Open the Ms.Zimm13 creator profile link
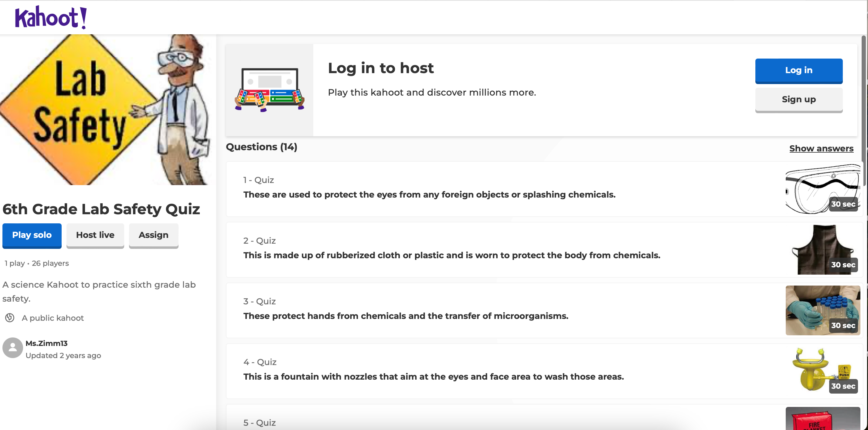 [46, 343]
